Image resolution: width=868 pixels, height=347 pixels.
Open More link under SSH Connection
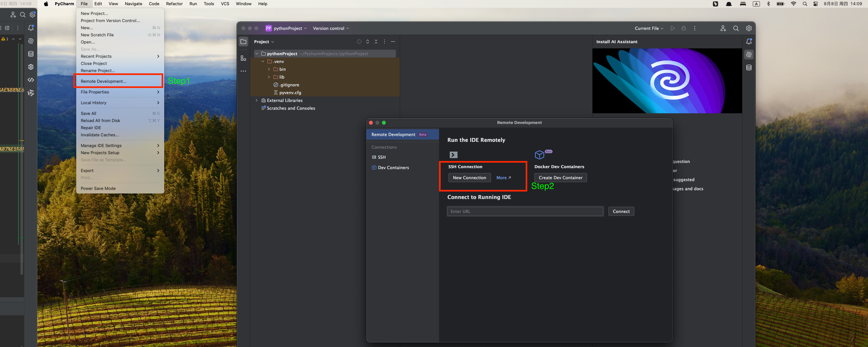[x=503, y=178]
